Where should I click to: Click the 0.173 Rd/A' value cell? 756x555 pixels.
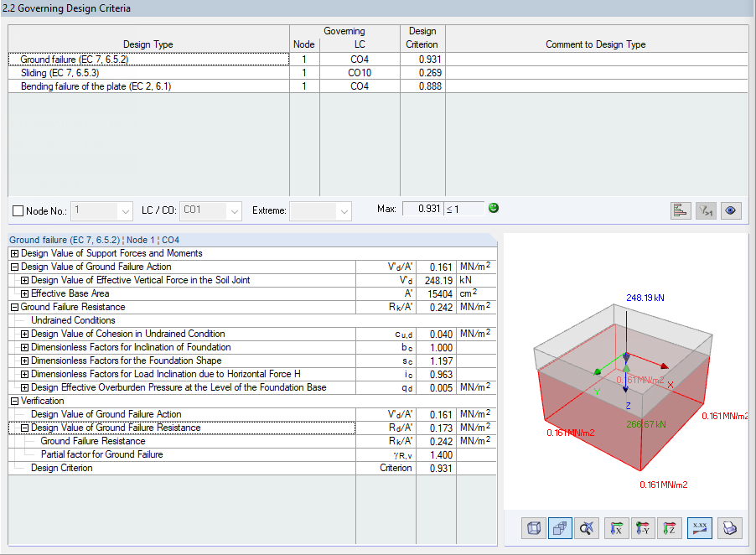point(436,428)
